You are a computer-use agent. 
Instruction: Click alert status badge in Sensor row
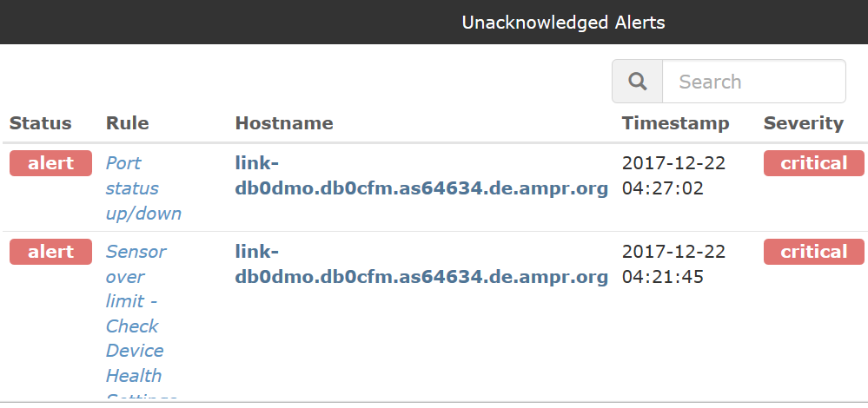click(x=50, y=252)
